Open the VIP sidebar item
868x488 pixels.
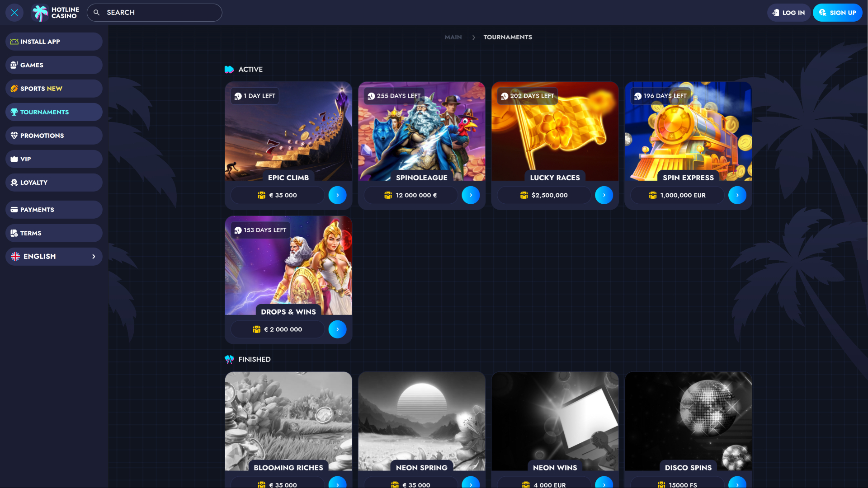(54, 159)
